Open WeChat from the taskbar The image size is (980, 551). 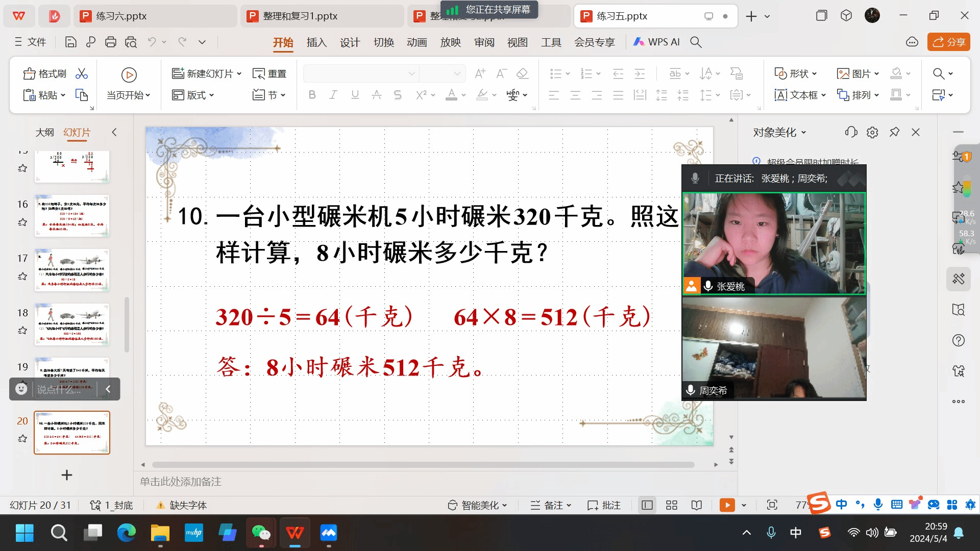coord(261,533)
